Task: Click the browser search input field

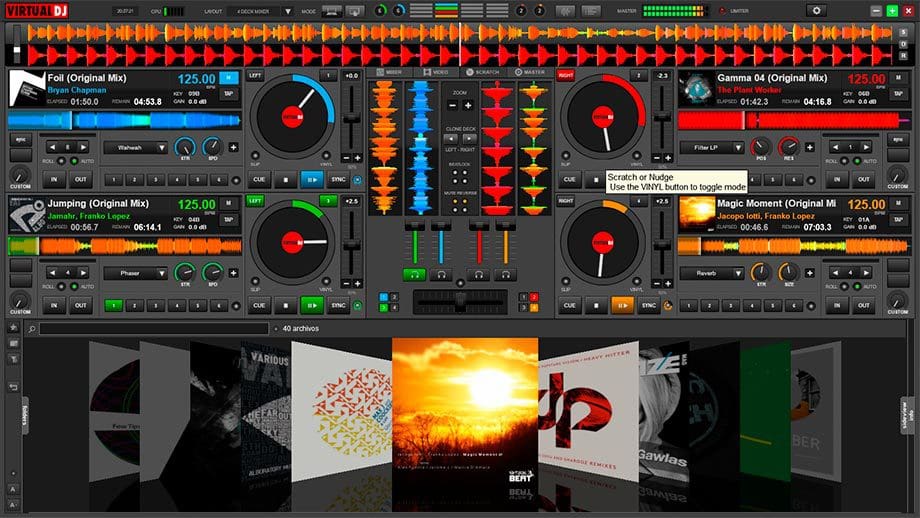Action: pos(154,329)
